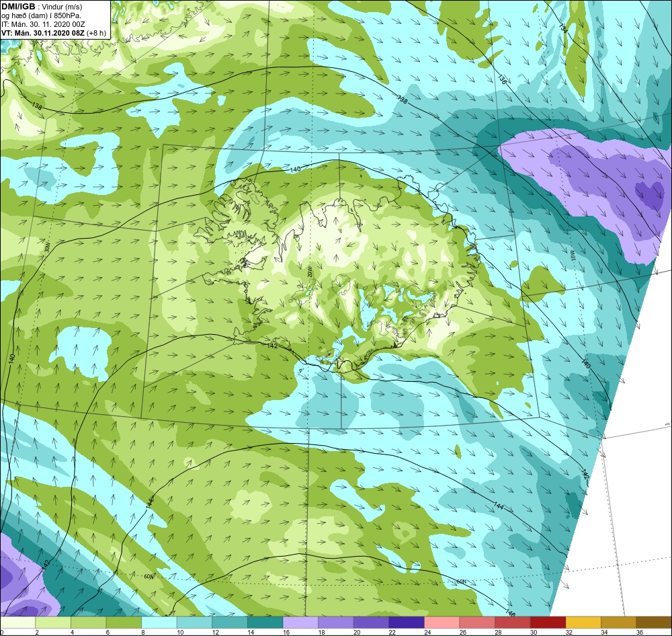The image size is (672, 636).
Task: Click the olive green 6–8 m/s legend swatch
Action: coord(124,623)
